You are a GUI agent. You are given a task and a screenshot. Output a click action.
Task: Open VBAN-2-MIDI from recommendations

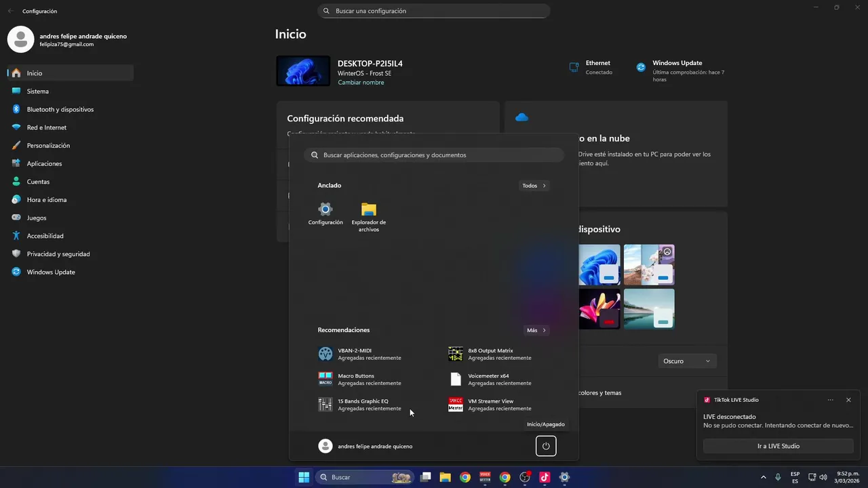click(x=370, y=354)
